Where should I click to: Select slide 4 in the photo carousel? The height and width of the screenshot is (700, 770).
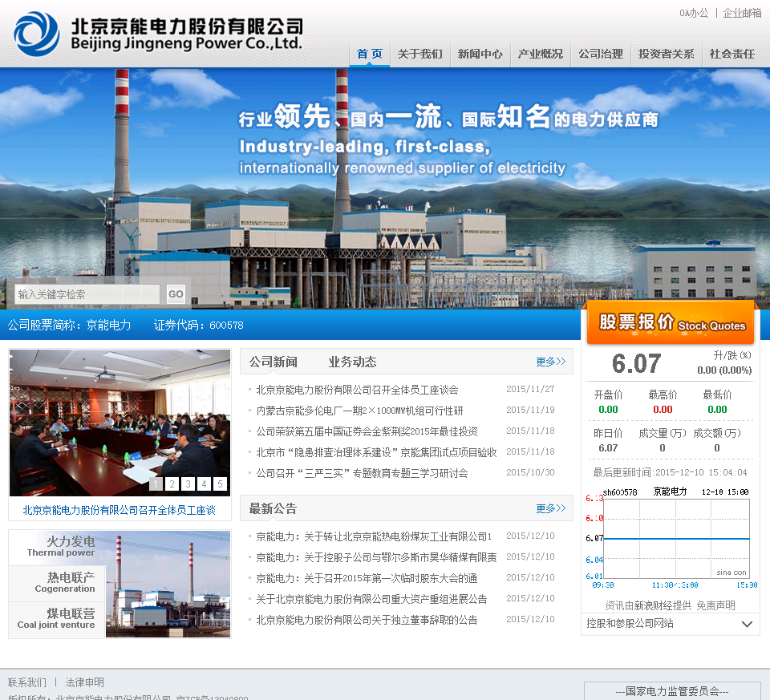click(204, 484)
